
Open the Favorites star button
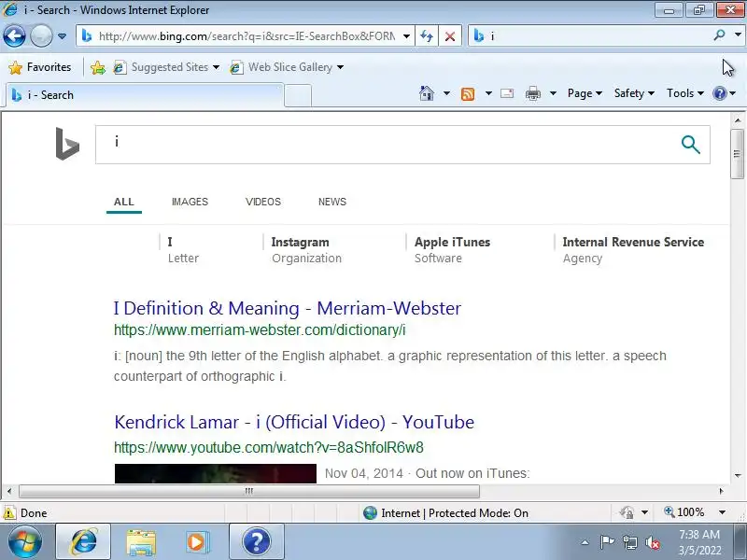tap(40, 67)
